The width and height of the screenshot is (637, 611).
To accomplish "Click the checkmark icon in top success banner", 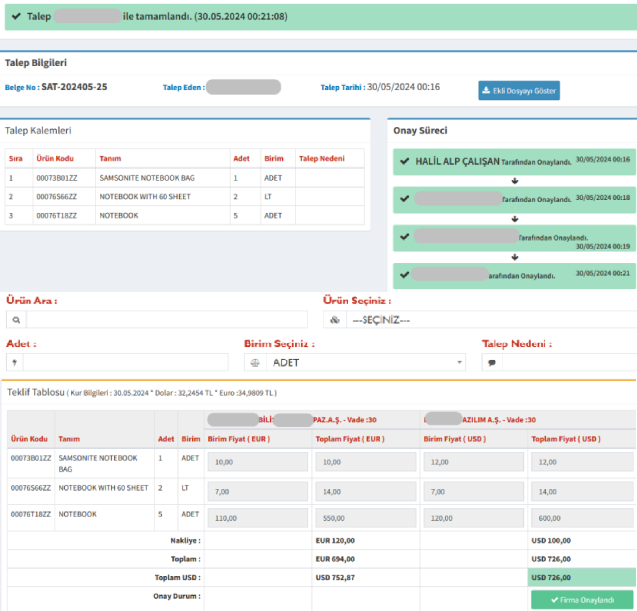I will 18,17.
